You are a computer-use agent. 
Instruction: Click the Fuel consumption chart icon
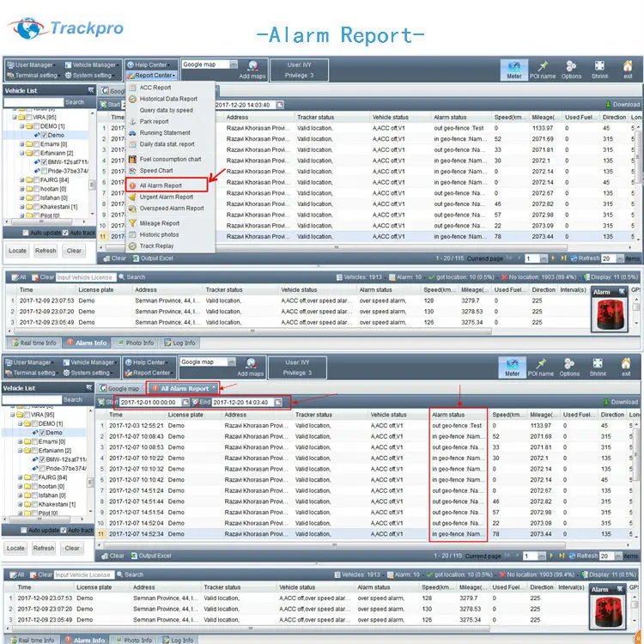[x=132, y=159]
